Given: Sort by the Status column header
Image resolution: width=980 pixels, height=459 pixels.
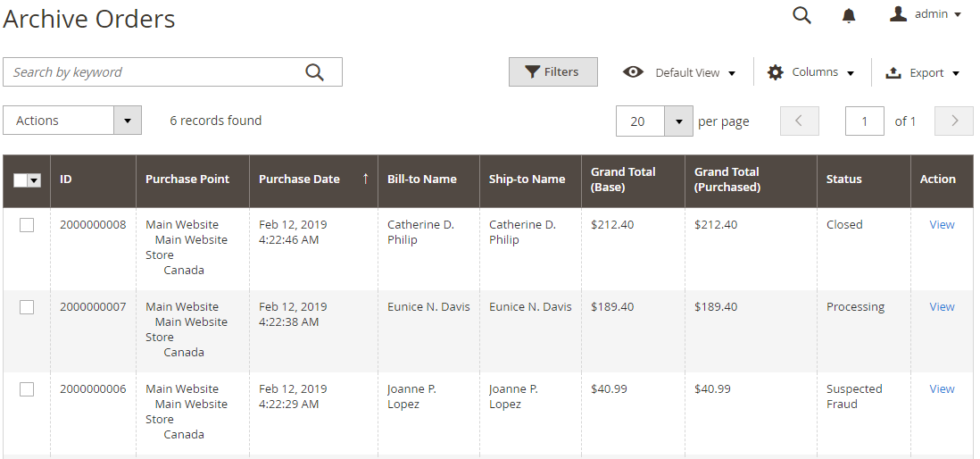Looking at the screenshot, I should [843, 179].
